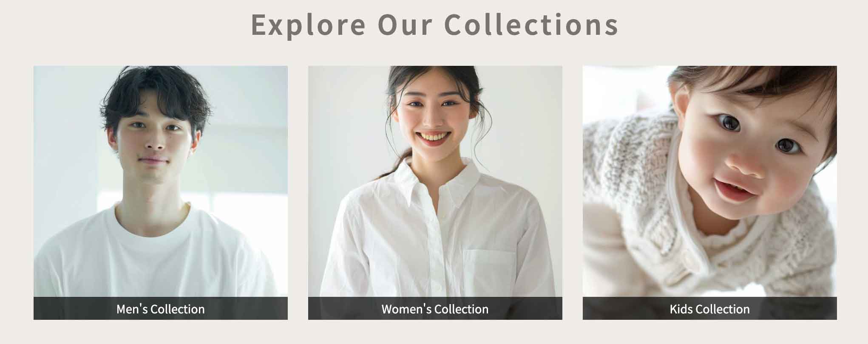Select the young man's portrait photo
Image resolution: width=868 pixels, height=344 pixels.
pos(161,181)
